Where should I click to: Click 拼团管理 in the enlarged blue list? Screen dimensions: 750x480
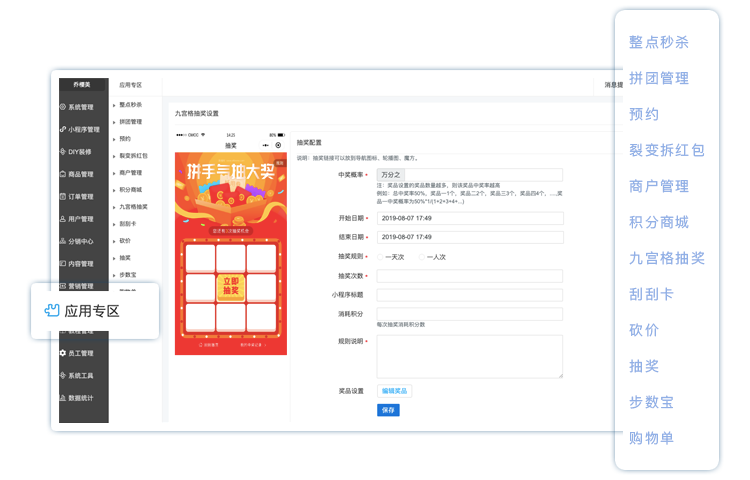coord(659,78)
